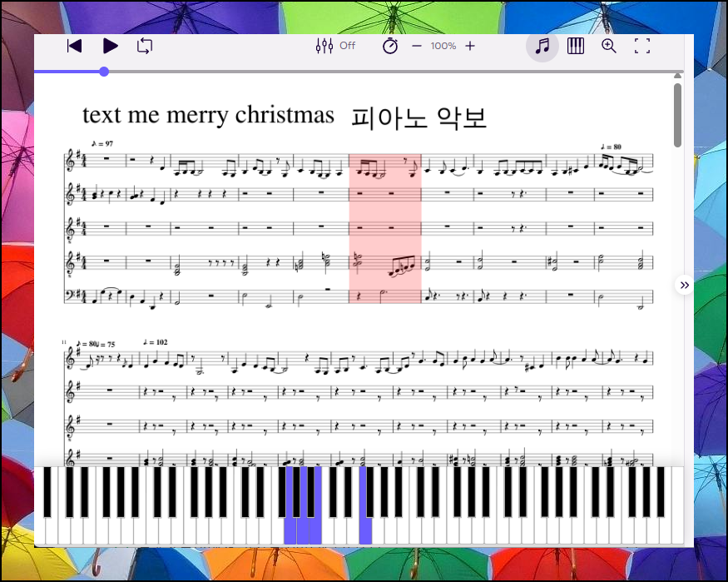Click the score title 'text me merry christmas'
728x582 pixels.
click(x=208, y=115)
